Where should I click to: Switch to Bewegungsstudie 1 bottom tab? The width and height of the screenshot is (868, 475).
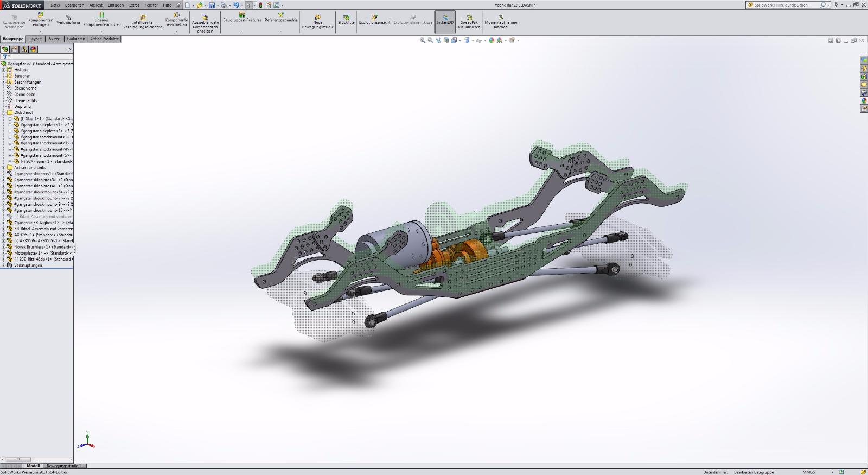click(63, 466)
